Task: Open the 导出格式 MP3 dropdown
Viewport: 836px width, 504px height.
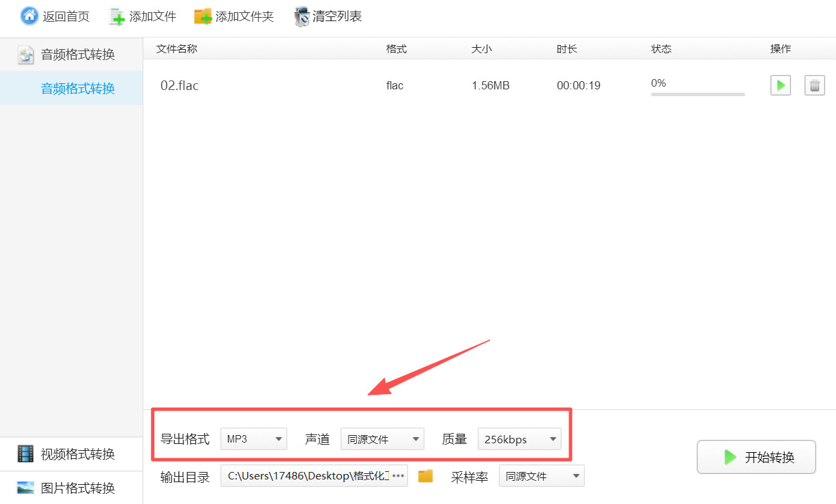Action: pos(254,439)
